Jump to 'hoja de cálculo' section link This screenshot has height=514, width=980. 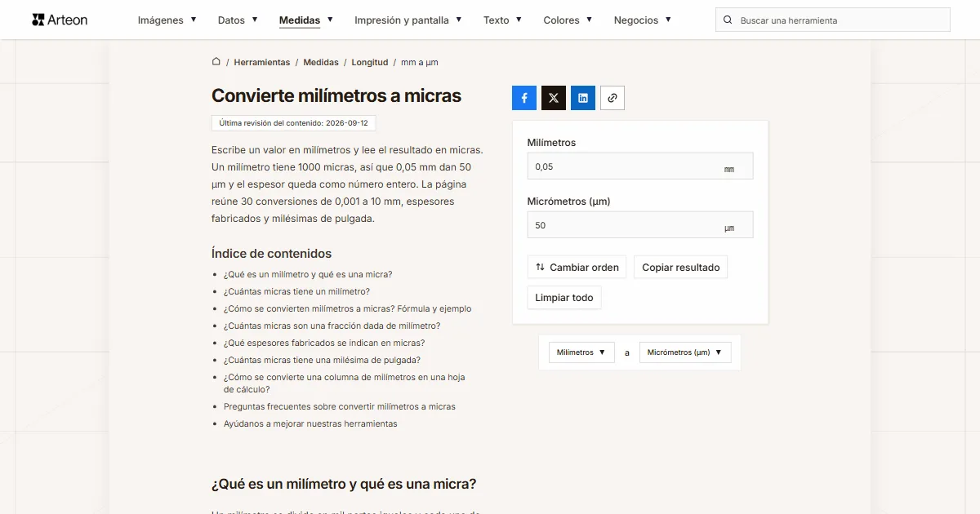pyautogui.click(x=344, y=383)
